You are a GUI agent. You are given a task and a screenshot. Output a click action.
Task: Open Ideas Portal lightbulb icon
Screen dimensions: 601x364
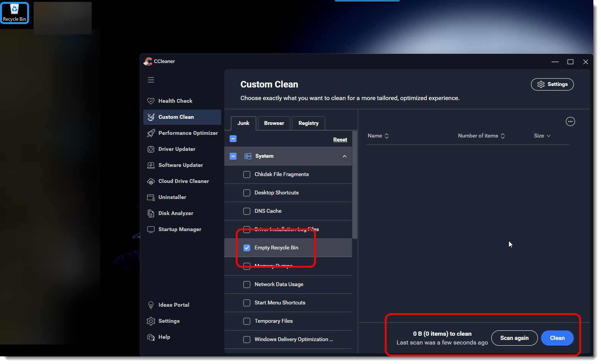pos(151,305)
